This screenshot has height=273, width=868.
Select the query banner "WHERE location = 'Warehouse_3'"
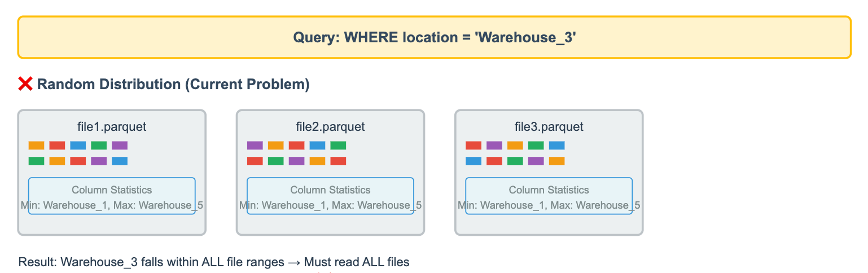pyautogui.click(x=434, y=37)
